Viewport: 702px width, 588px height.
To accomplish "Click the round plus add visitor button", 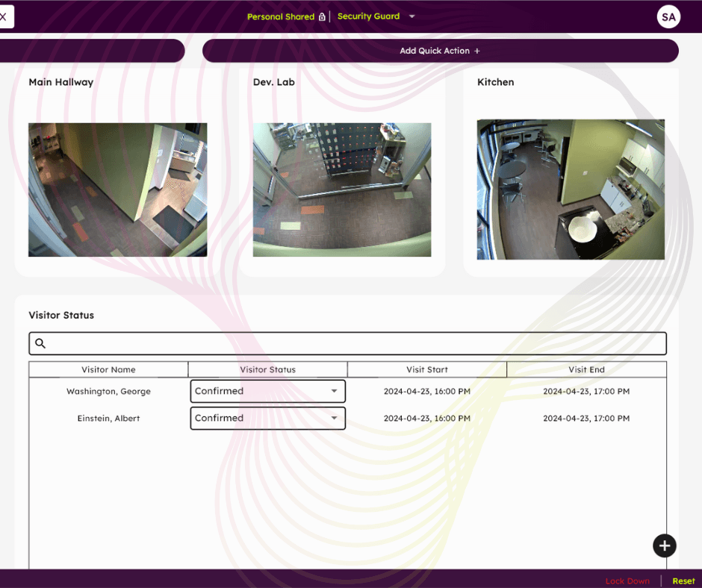I will (x=664, y=545).
